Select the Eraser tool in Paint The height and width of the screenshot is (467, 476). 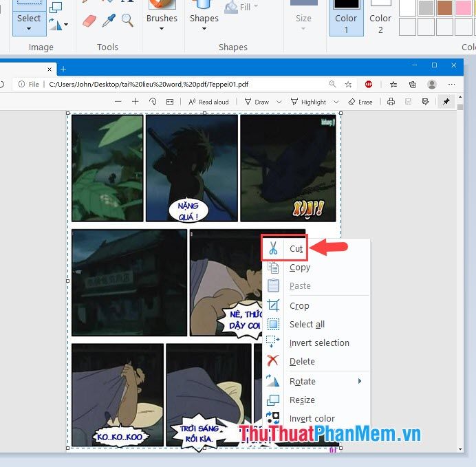click(89, 21)
